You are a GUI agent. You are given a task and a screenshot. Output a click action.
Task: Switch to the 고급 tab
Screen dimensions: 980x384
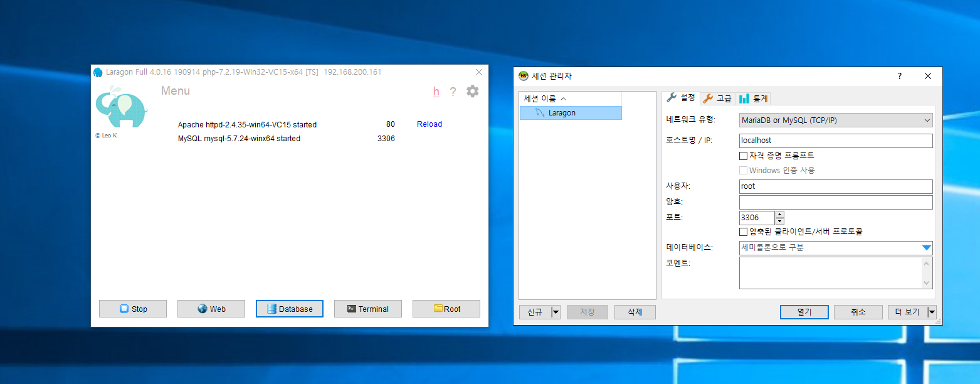pyautogui.click(x=717, y=99)
